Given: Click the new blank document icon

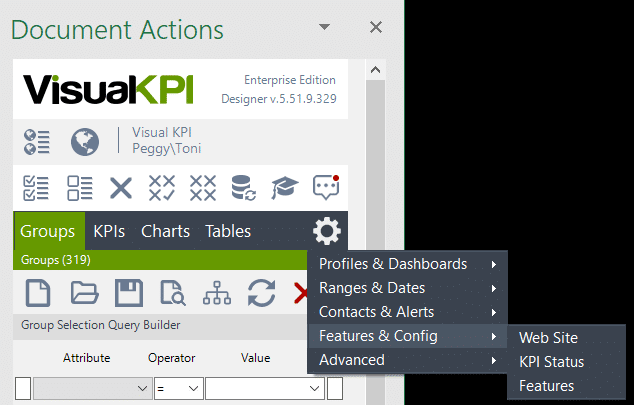Looking at the screenshot, I should 38,293.
